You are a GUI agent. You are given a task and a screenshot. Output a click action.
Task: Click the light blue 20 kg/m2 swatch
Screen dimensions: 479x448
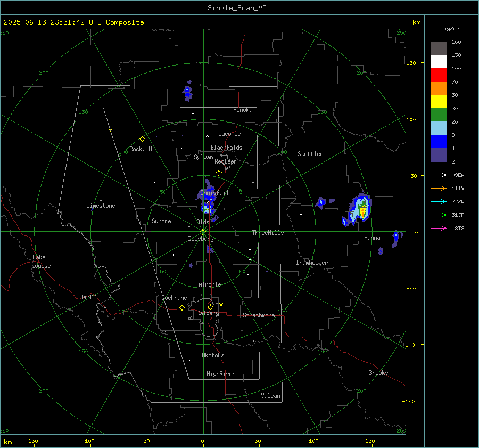[x=439, y=128]
